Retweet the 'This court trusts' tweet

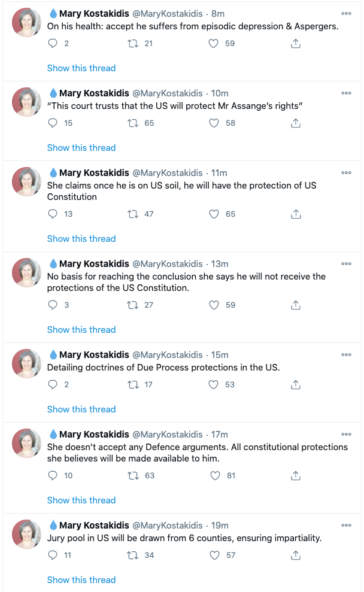click(132, 123)
